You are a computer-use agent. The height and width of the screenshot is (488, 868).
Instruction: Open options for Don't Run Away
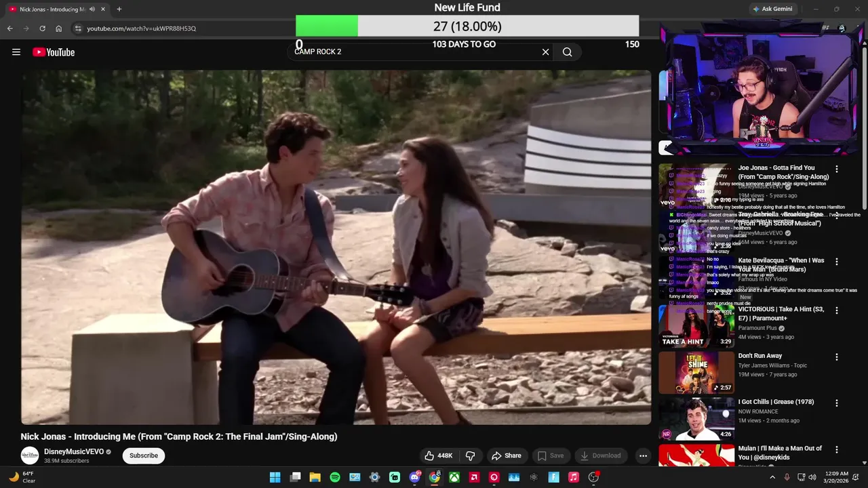pyautogui.click(x=836, y=357)
